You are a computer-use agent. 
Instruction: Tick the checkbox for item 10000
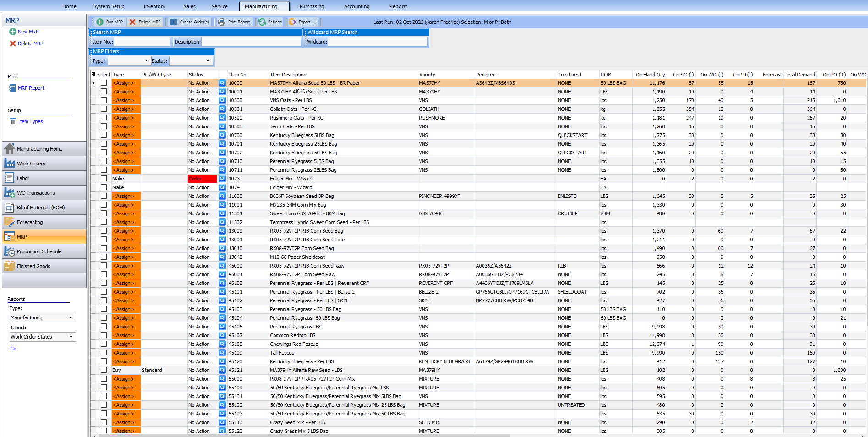click(x=104, y=83)
